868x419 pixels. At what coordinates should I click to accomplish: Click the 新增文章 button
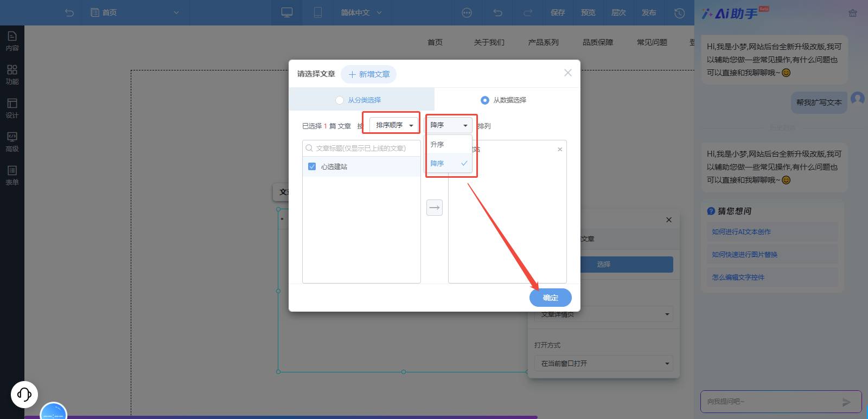[369, 74]
